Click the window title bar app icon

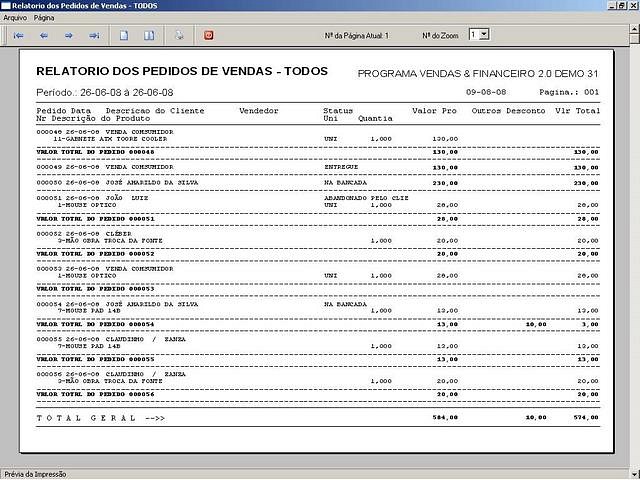tap(7, 6)
